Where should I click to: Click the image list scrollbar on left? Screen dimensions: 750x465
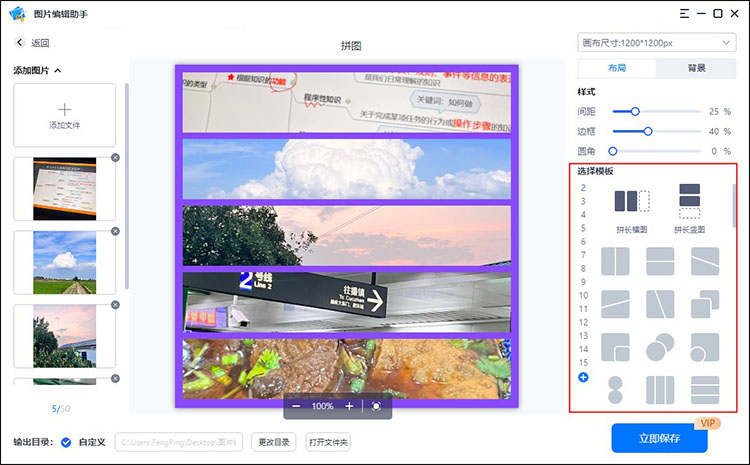127,187
